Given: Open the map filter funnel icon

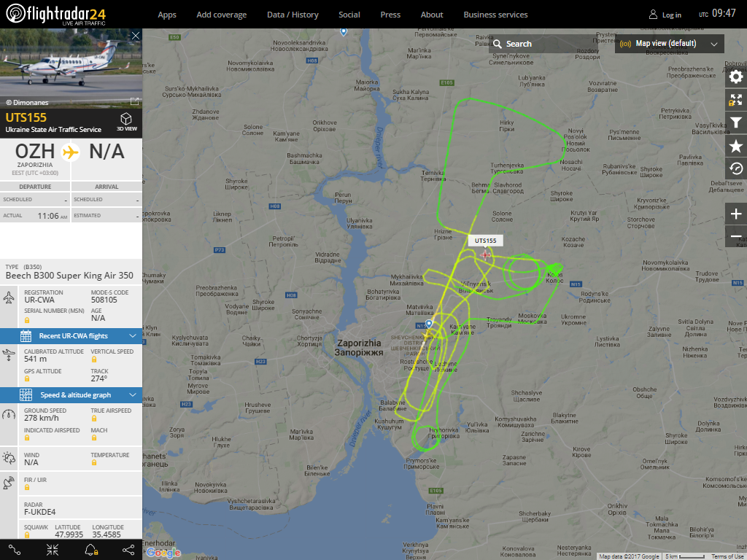Looking at the screenshot, I should (736, 122).
